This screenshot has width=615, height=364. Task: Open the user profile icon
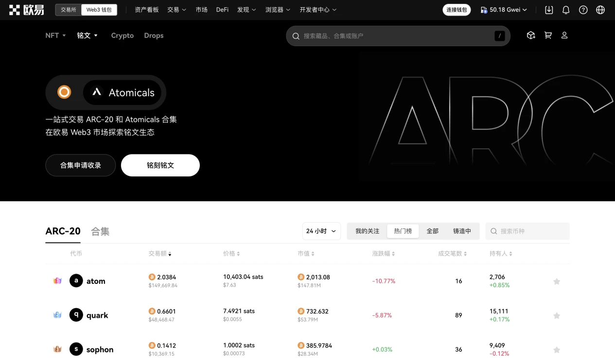click(564, 35)
